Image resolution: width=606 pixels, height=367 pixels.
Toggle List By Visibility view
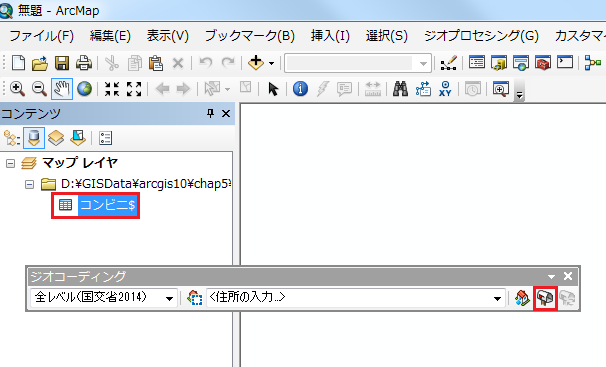click(56, 138)
